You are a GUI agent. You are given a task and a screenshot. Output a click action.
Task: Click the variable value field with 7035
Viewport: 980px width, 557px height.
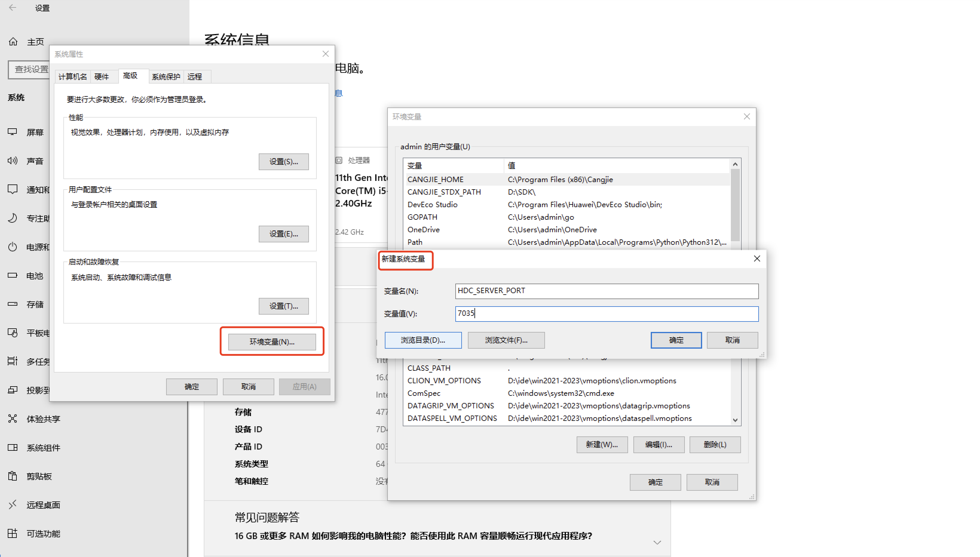(607, 314)
